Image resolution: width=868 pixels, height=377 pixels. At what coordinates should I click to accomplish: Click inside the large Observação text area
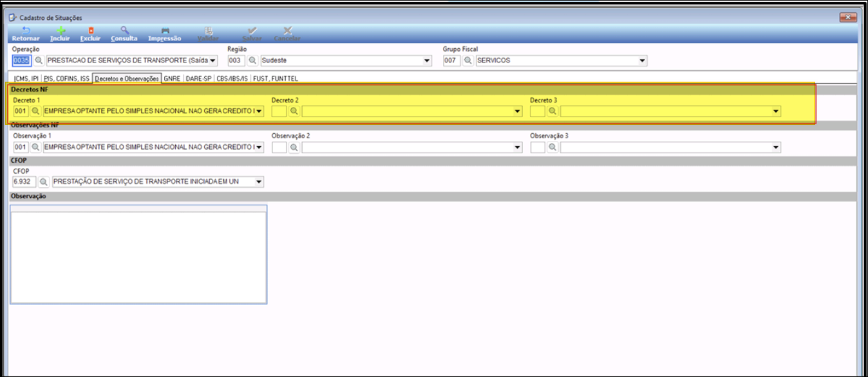[x=139, y=255]
